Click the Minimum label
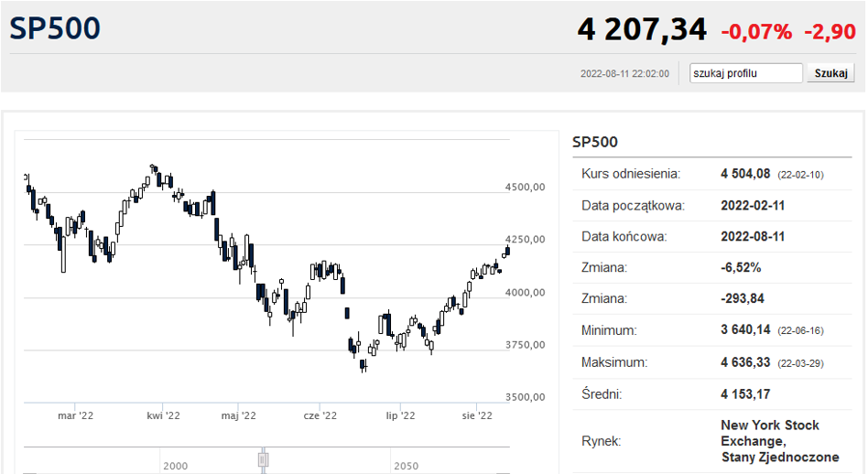The width and height of the screenshot is (868, 474). [609, 330]
